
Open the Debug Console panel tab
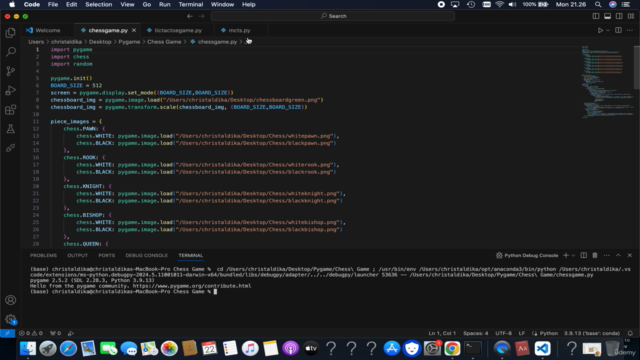(147, 256)
